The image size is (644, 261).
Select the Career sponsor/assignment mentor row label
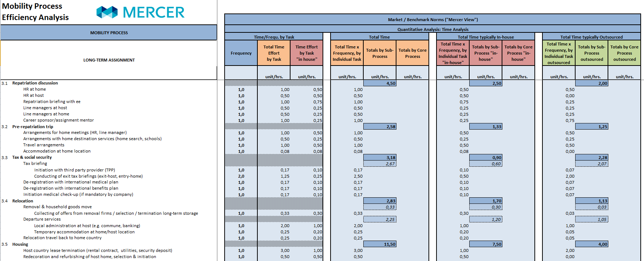(59, 120)
